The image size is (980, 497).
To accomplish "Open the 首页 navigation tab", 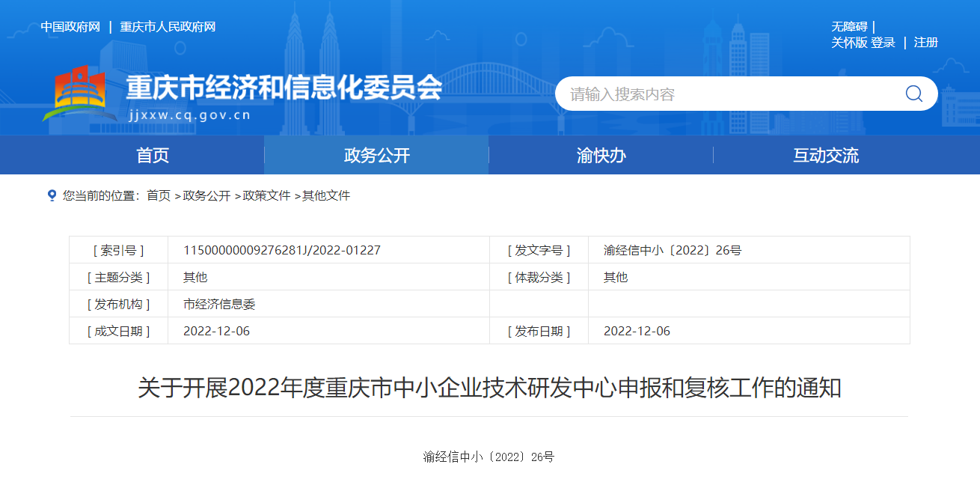I will (153, 156).
